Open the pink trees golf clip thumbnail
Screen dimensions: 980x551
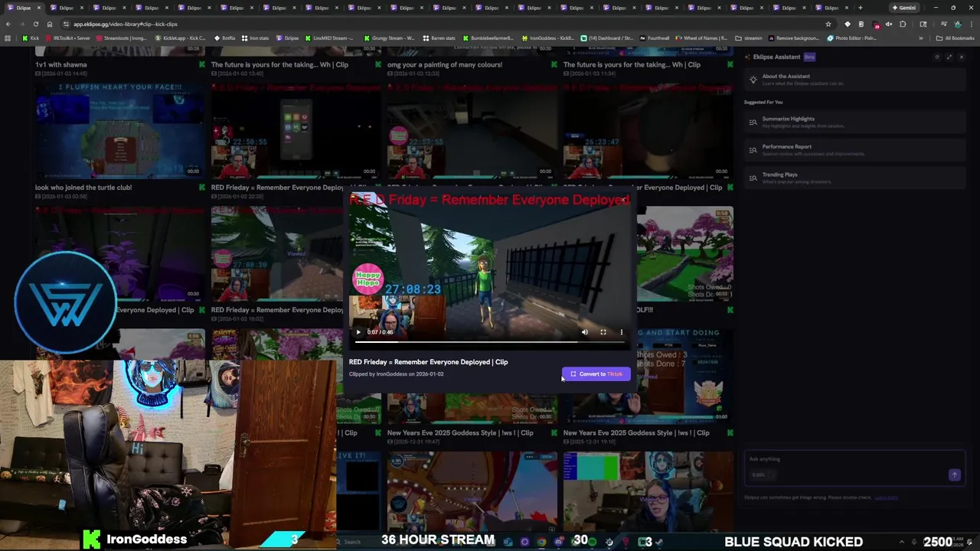pyautogui.click(x=684, y=253)
